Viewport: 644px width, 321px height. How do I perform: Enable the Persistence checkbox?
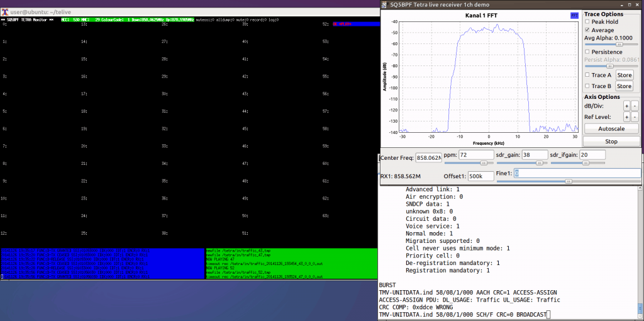pyautogui.click(x=588, y=52)
